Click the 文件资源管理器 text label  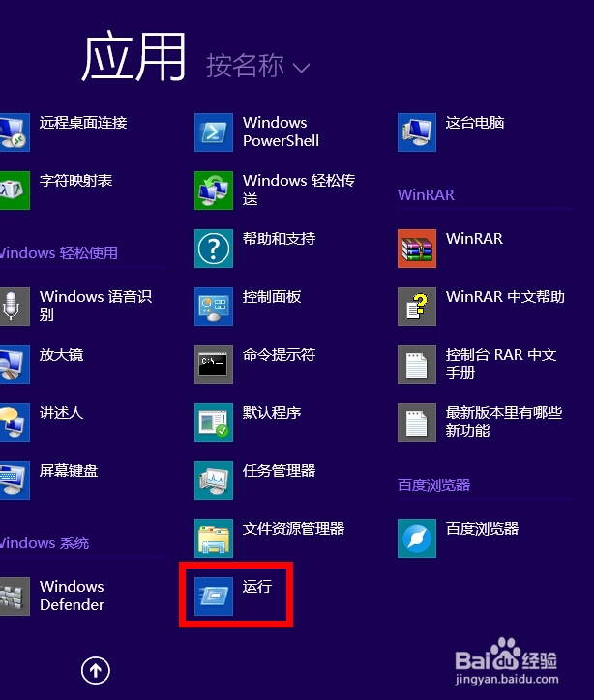pos(293,528)
